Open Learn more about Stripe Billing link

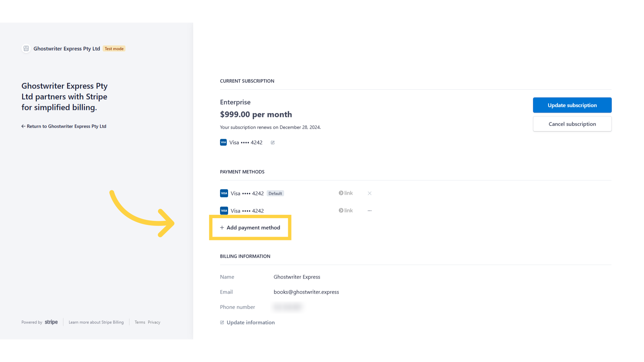(x=96, y=322)
